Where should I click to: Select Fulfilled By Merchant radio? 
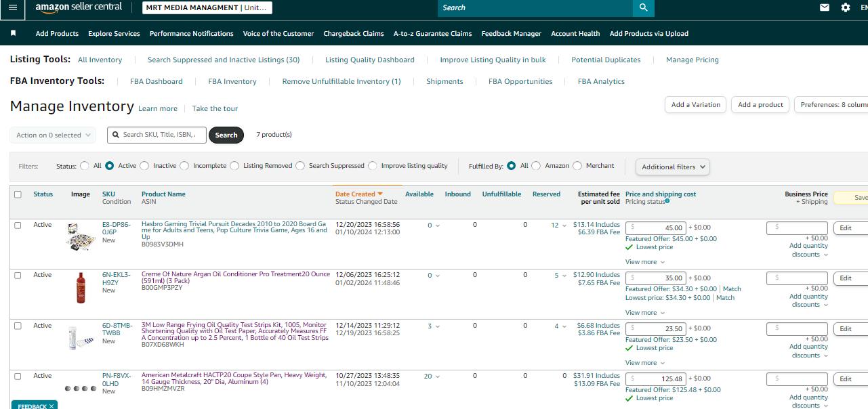(577, 166)
